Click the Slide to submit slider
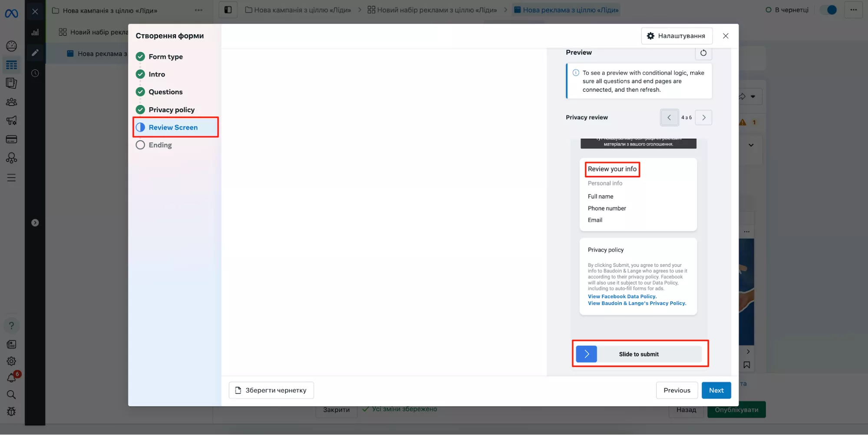This screenshot has width=868, height=435. pyautogui.click(x=586, y=354)
